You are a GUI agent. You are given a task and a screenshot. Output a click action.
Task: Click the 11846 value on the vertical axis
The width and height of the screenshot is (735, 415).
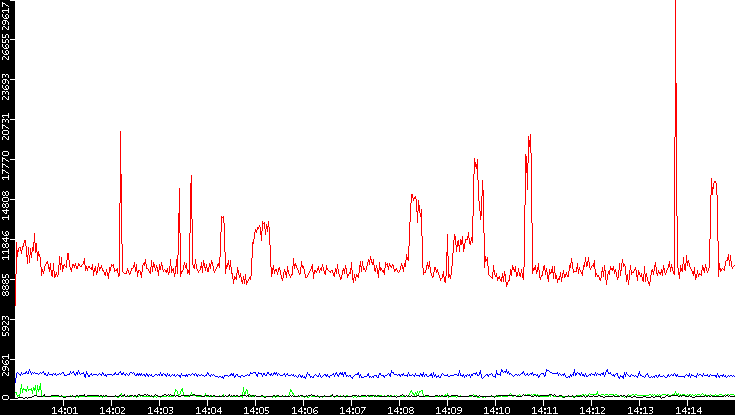tap(6, 246)
